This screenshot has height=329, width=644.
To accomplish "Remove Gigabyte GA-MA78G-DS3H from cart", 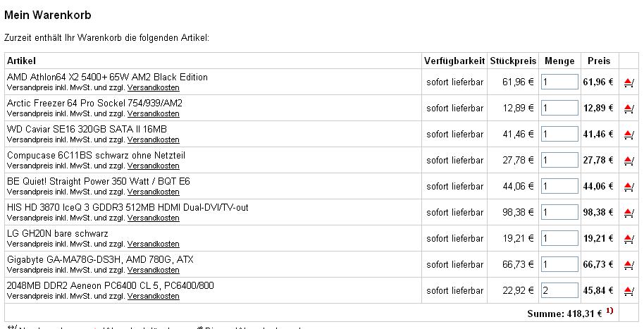I will [x=628, y=265].
